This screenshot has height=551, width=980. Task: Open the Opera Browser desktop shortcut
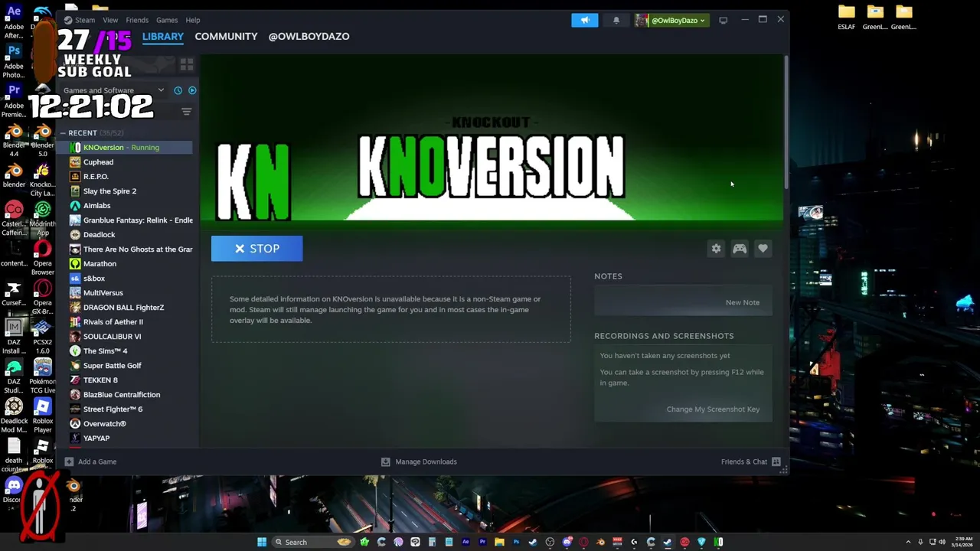pyautogui.click(x=43, y=259)
